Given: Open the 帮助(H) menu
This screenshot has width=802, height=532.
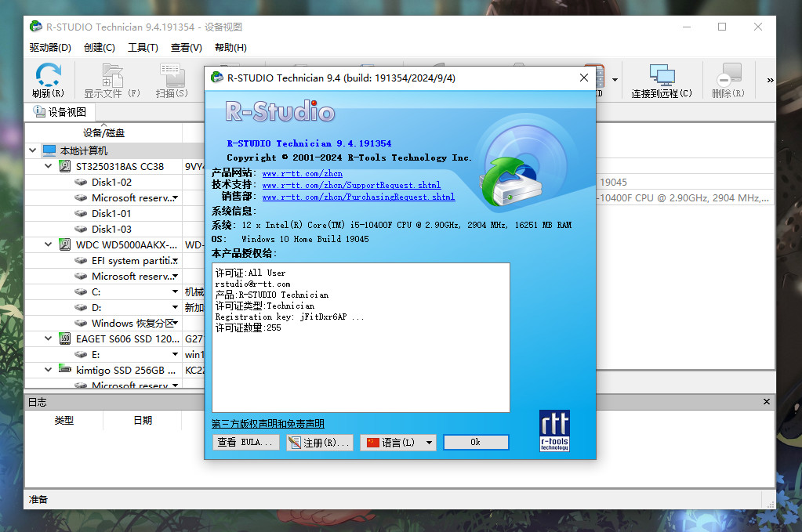Looking at the screenshot, I should coord(230,48).
